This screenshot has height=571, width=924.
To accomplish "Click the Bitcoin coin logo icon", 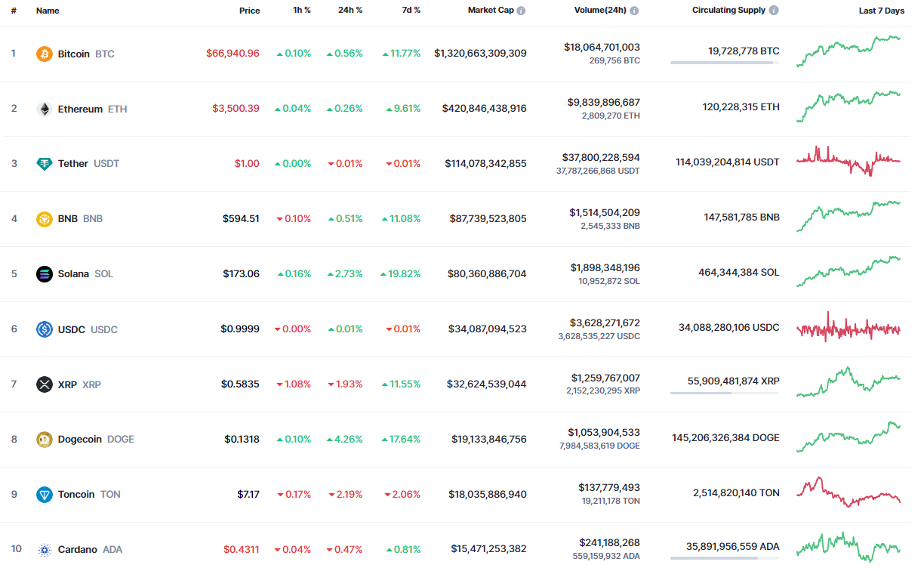I will pyautogui.click(x=45, y=54).
